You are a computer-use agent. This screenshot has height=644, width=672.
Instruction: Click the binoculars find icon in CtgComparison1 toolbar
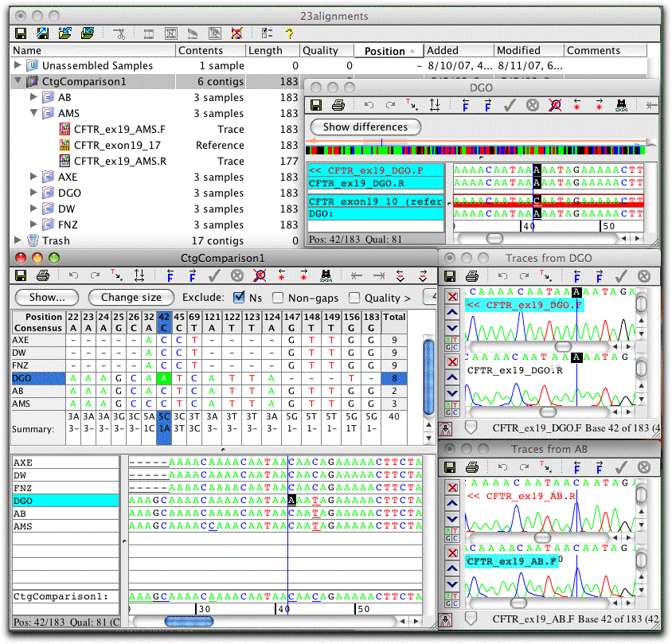(x=326, y=275)
